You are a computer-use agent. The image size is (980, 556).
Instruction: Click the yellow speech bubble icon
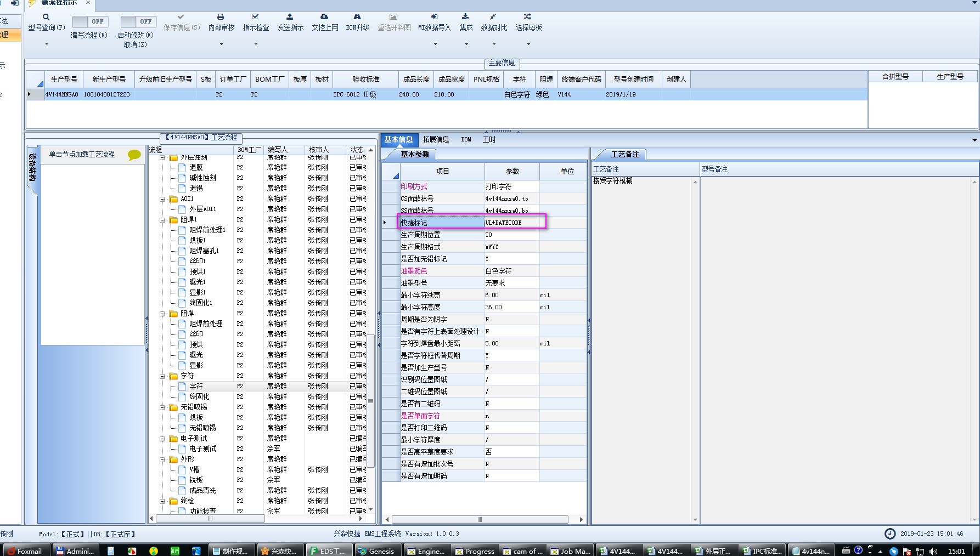click(x=134, y=155)
